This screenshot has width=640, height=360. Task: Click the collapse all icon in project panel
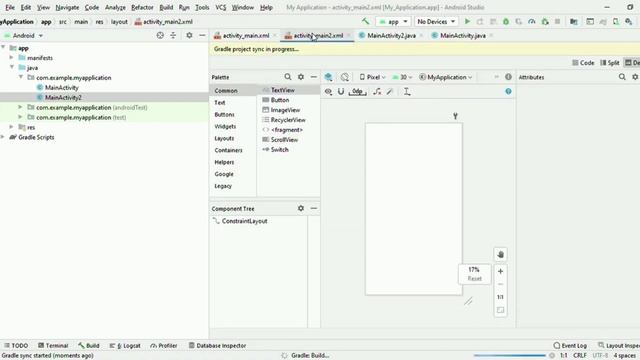click(173, 36)
